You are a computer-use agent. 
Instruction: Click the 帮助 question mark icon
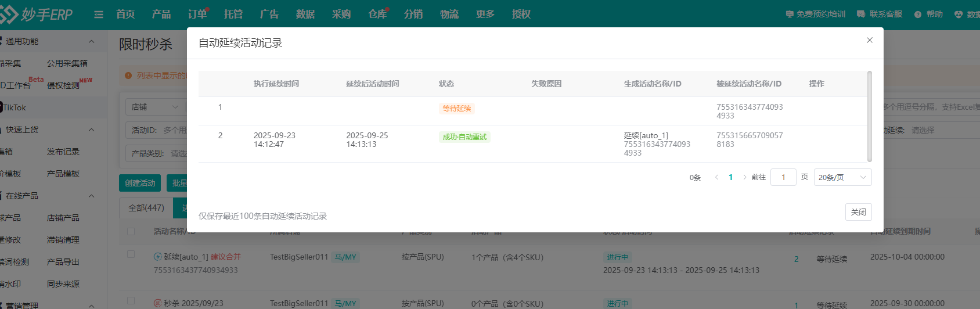click(x=918, y=15)
